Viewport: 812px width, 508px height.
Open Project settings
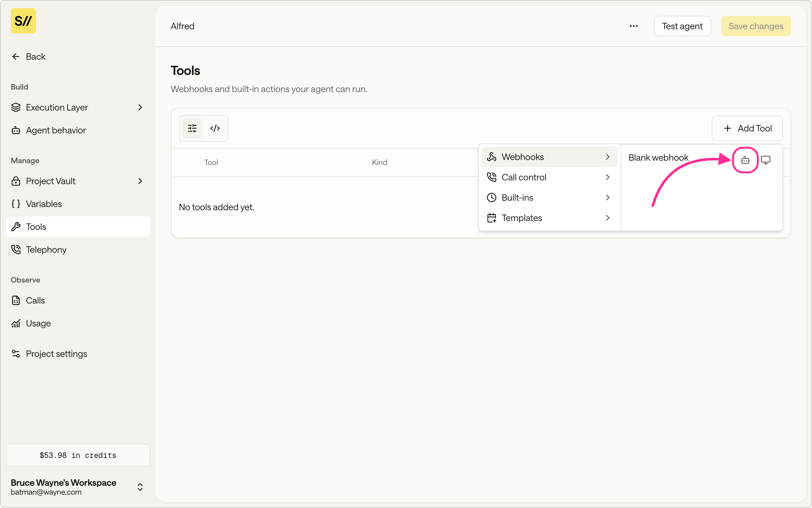pyautogui.click(x=78, y=354)
